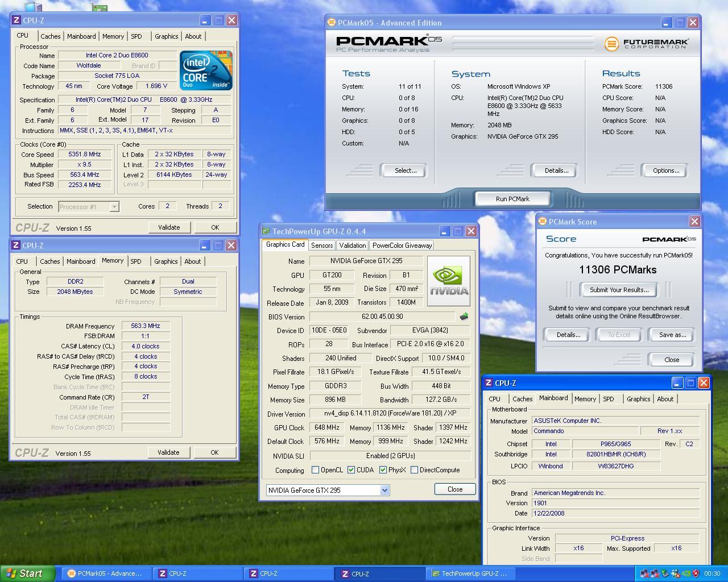The image size is (728, 582).
Task: Click the 11306 PCMarks score text
Action: pyautogui.click(x=618, y=270)
